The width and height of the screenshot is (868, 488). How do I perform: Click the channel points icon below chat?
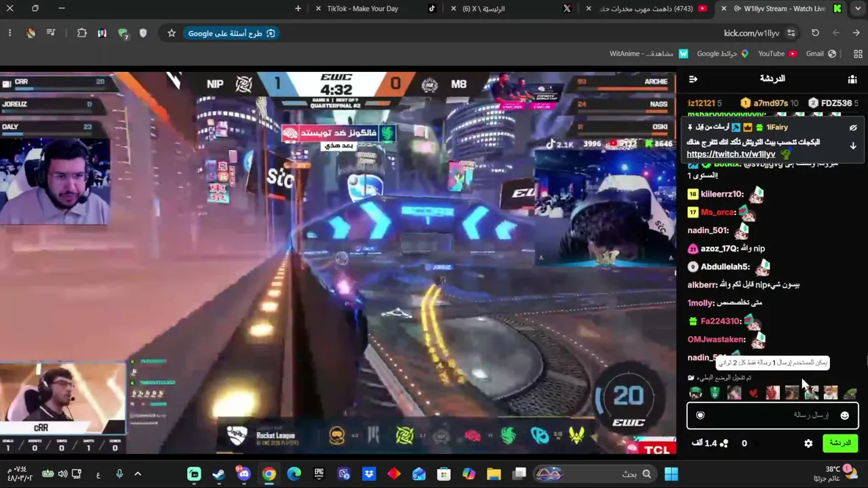tap(724, 443)
